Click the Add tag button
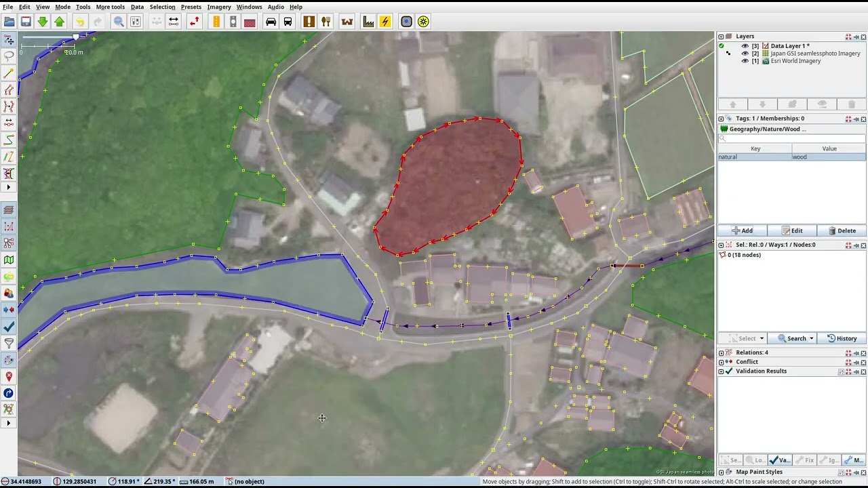This screenshot has height=488, width=868. (x=743, y=230)
